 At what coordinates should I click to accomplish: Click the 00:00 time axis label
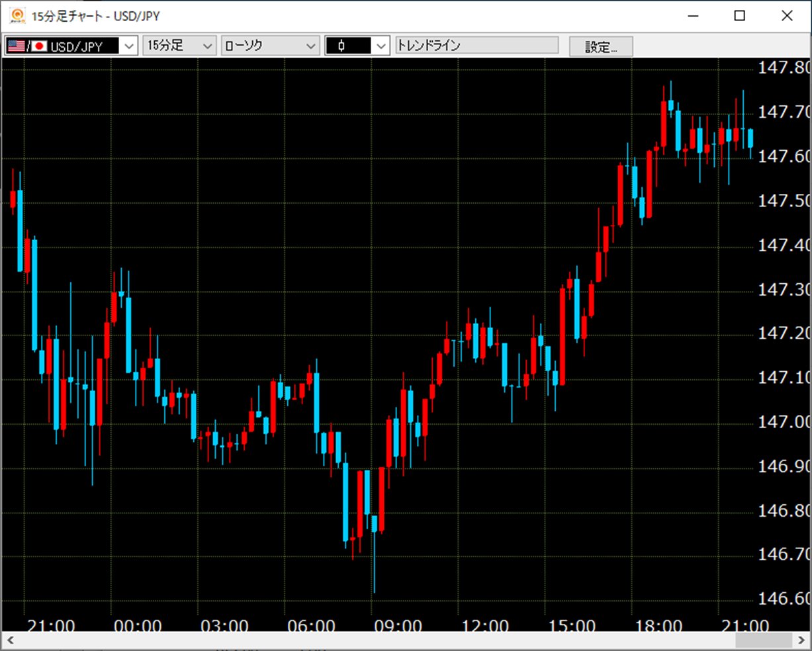(138, 626)
